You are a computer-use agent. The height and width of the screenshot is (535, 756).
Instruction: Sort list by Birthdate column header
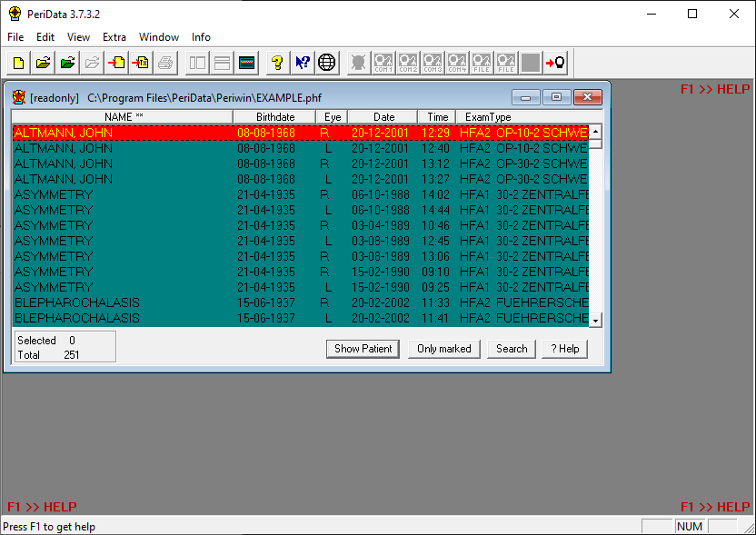274,117
